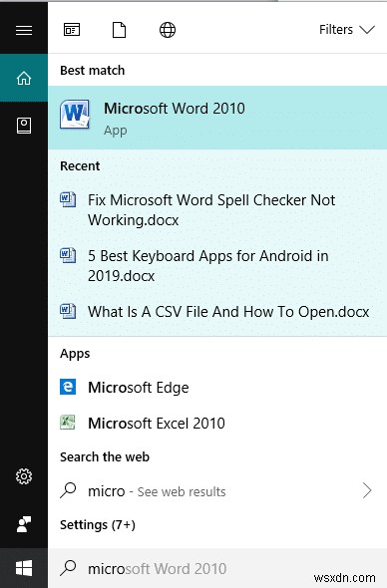
Task: Open What Is A CSV File document
Action: coord(217,312)
